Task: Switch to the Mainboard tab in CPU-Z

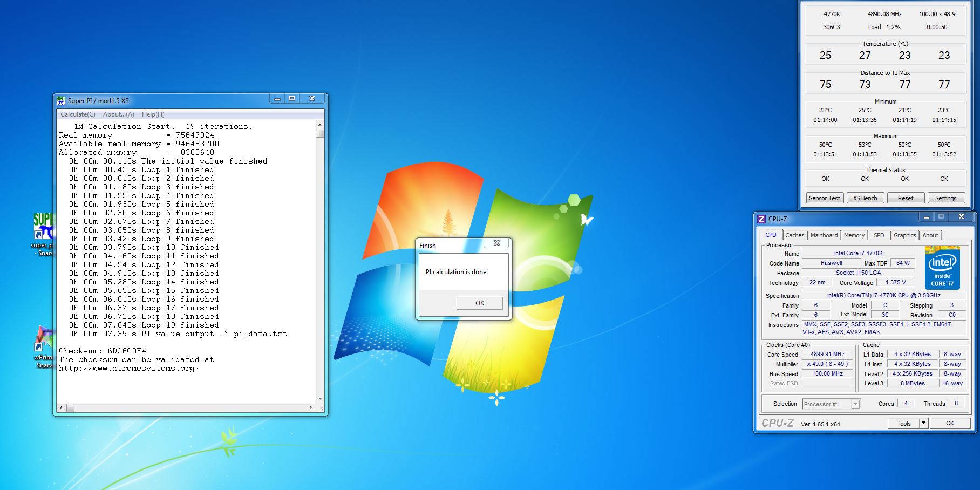Action: point(824,235)
